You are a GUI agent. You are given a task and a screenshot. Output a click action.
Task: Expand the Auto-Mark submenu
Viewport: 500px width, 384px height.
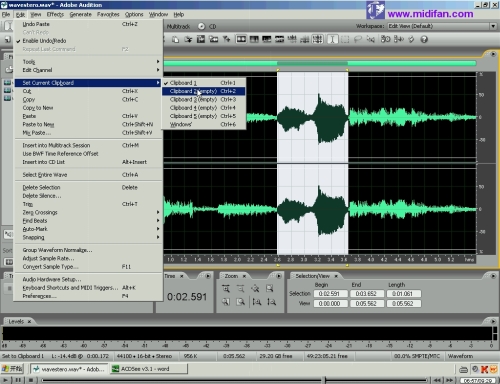(88, 229)
